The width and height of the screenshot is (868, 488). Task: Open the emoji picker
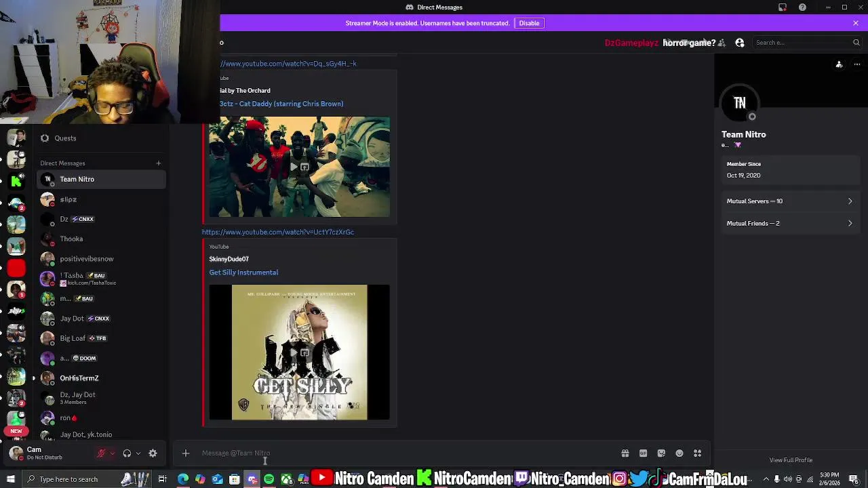click(679, 453)
